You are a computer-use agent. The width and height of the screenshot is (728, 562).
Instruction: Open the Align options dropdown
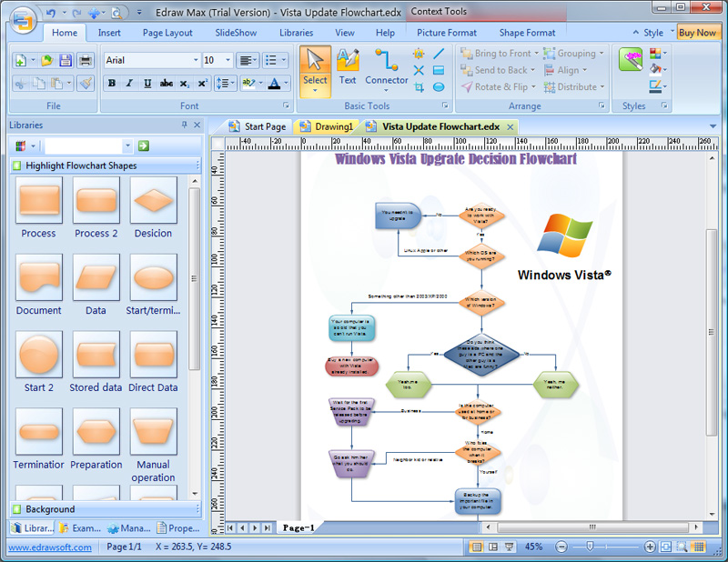[583, 70]
